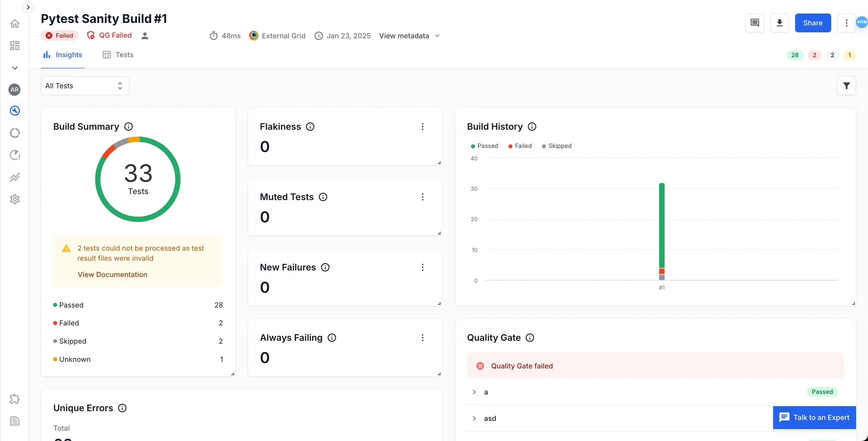Open View Documentation link
Viewport: 868px width, 441px height.
[112, 275]
